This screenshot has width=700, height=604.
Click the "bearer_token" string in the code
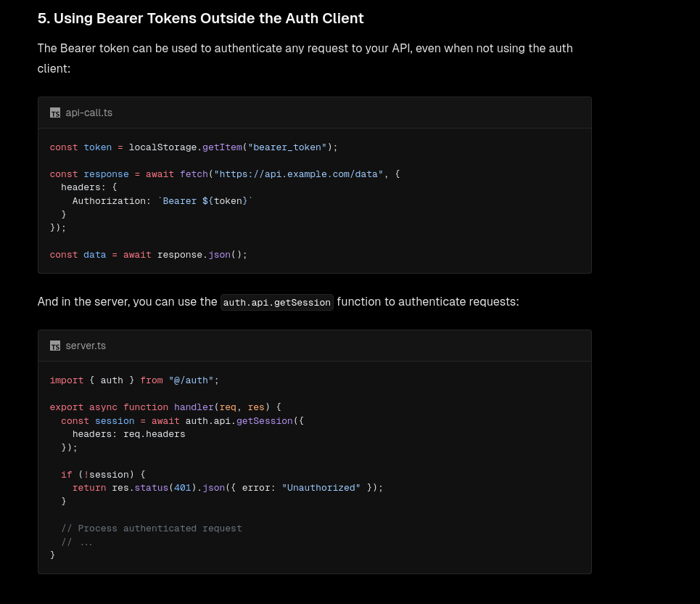pos(287,147)
